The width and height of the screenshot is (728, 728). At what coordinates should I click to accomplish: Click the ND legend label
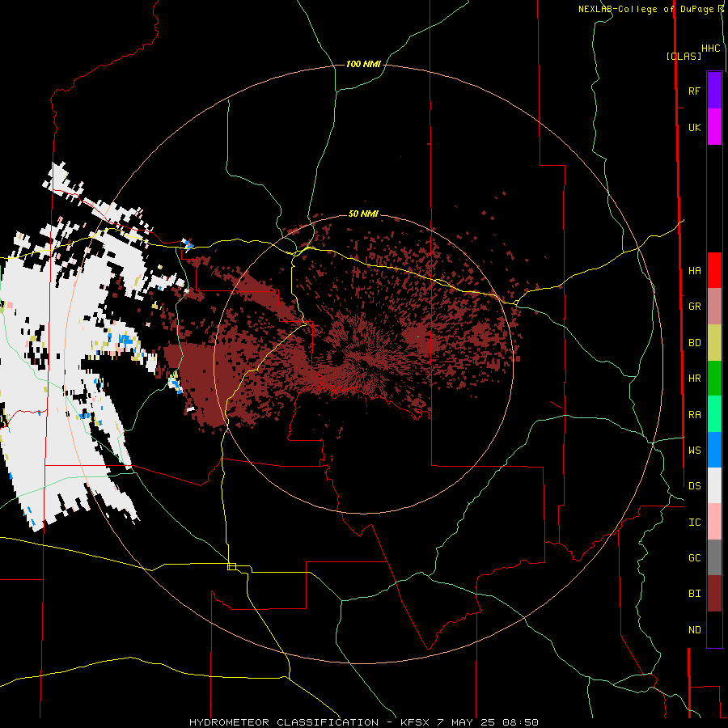coord(695,630)
